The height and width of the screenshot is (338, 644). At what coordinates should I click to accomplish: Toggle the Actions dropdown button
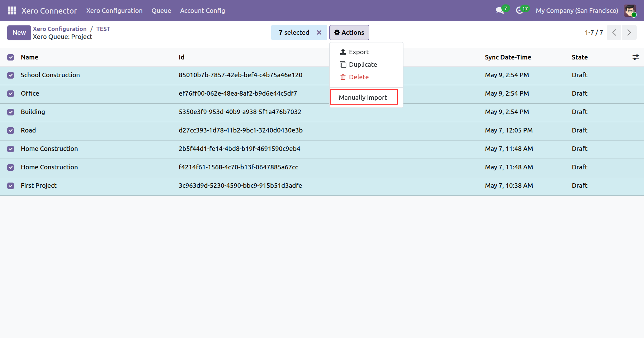[x=349, y=32]
